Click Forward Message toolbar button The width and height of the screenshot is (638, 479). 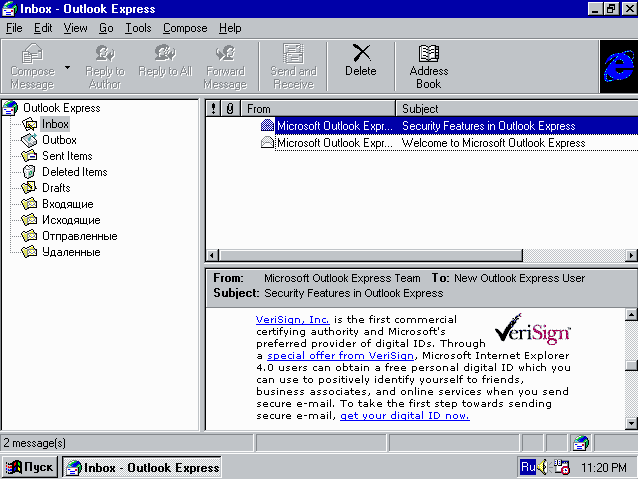(225, 66)
